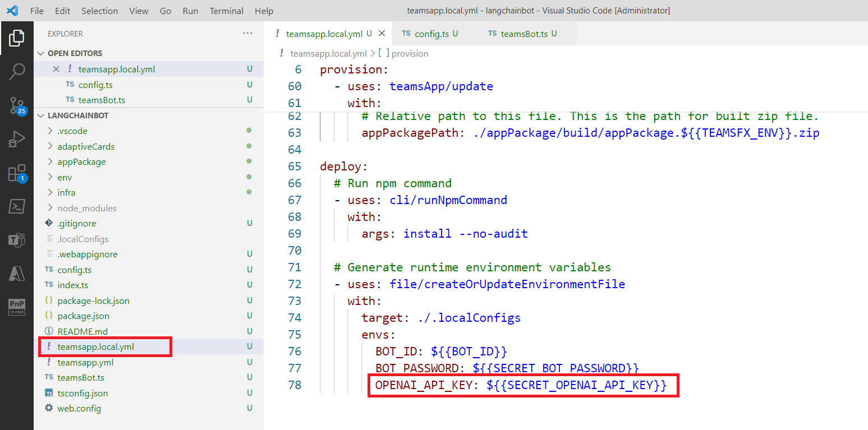Expand the adaptiveCards folder
This screenshot has height=430, width=868.
click(x=85, y=147)
